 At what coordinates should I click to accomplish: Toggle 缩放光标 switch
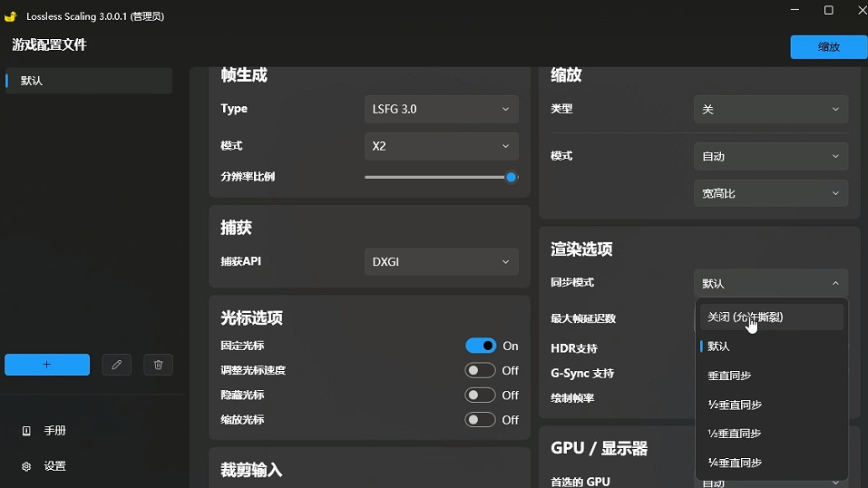pos(480,420)
